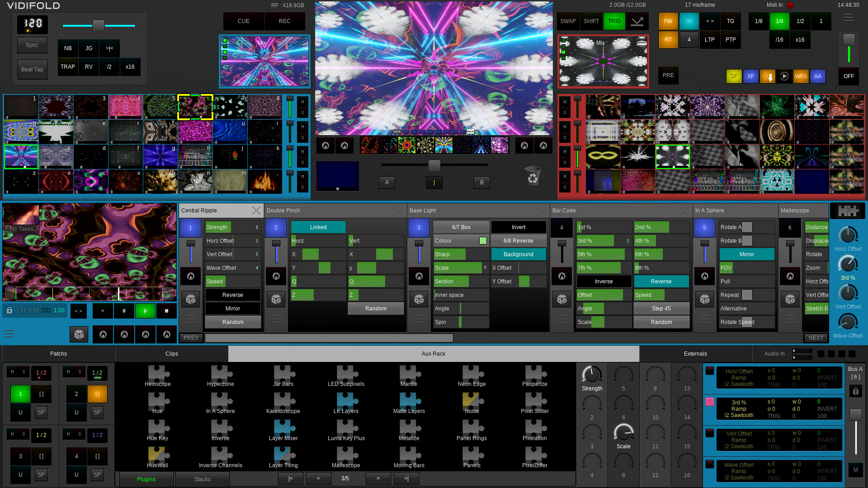The image size is (868, 488).
Task: Open the menu on the red Mix preview
Action: coord(641,43)
